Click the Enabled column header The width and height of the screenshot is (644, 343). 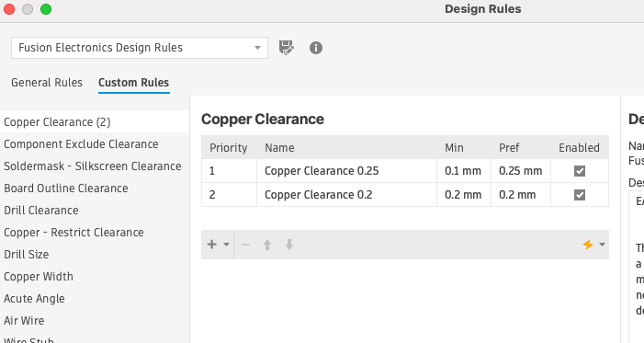tap(579, 148)
